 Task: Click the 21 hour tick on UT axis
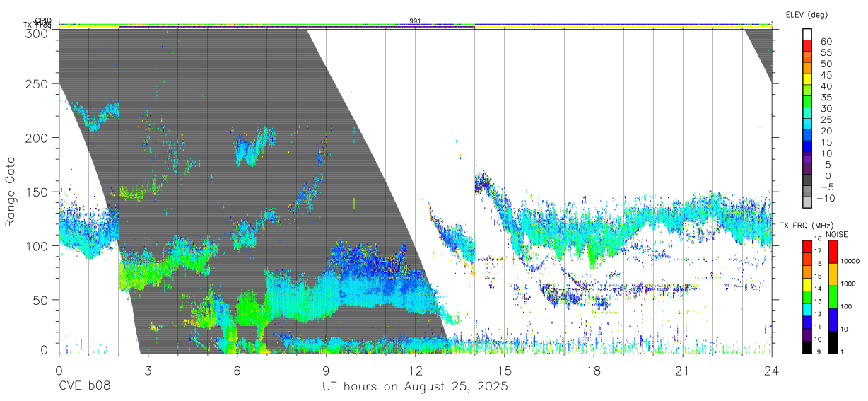tap(682, 370)
